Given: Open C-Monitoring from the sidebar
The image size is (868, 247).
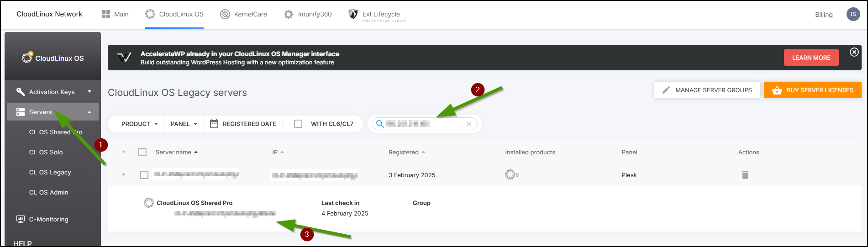Looking at the screenshot, I should (48, 219).
